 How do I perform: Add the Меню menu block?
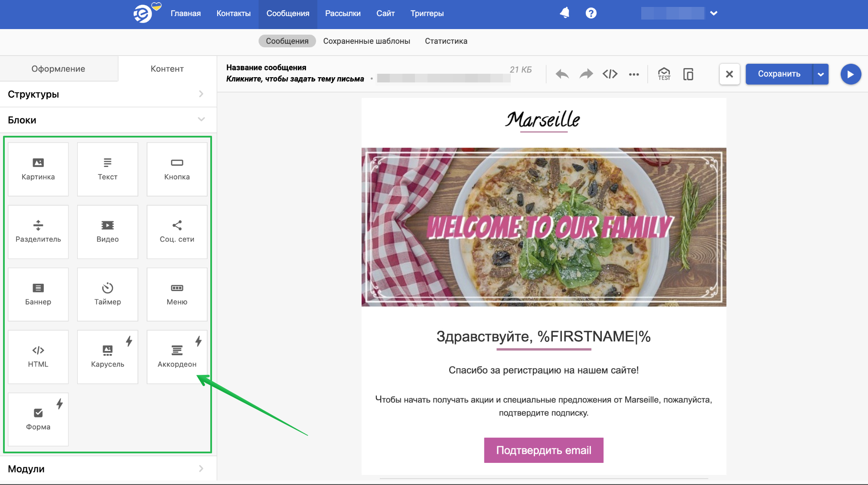[177, 294]
